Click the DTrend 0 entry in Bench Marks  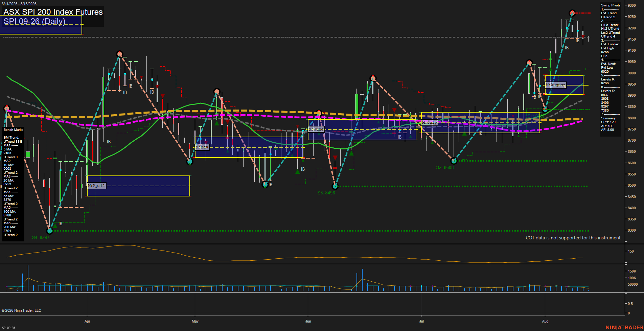coord(10,157)
